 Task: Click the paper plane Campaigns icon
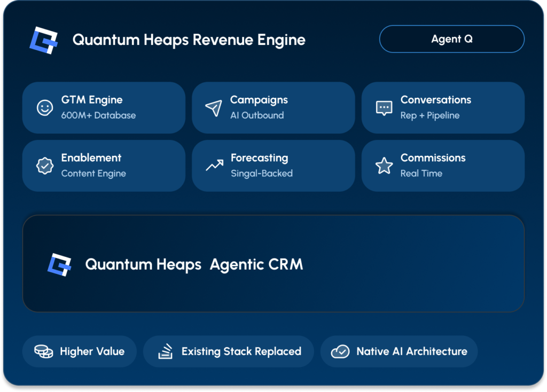214,108
